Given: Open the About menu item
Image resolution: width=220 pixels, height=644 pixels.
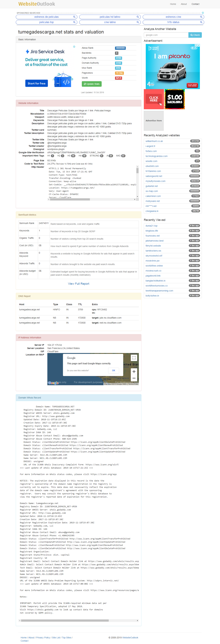Looking at the screenshot, I should pos(184,4).
